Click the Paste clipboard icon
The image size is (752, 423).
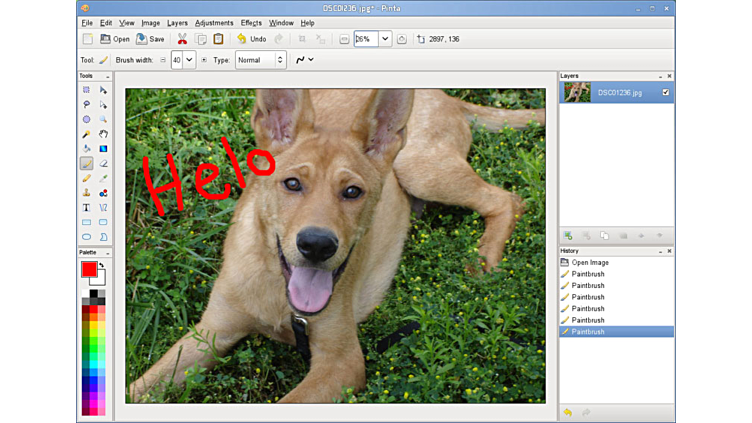coord(218,39)
